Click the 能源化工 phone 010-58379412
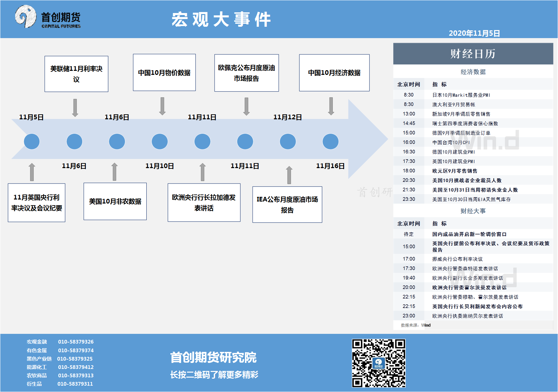 (76, 367)
